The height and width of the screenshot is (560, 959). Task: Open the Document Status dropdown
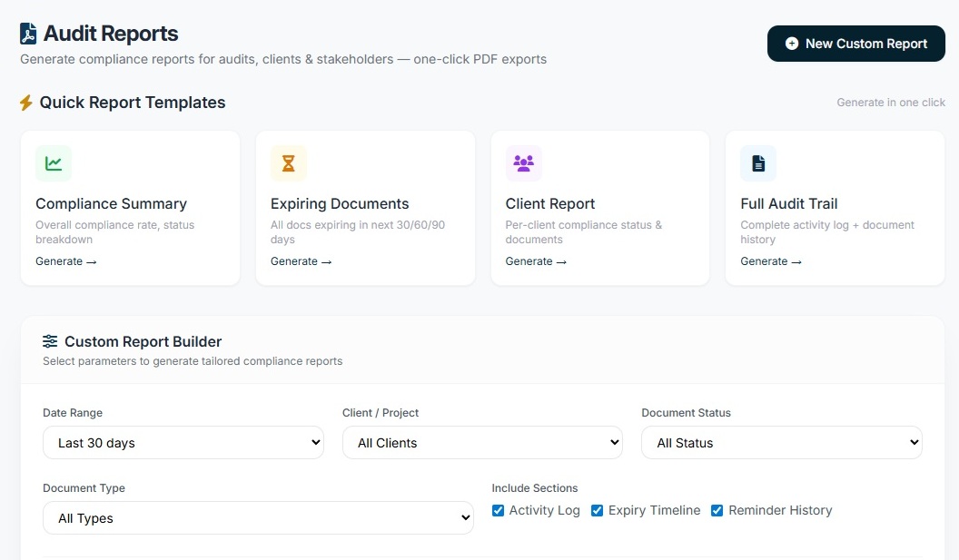pyautogui.click(x=782, y=443)
